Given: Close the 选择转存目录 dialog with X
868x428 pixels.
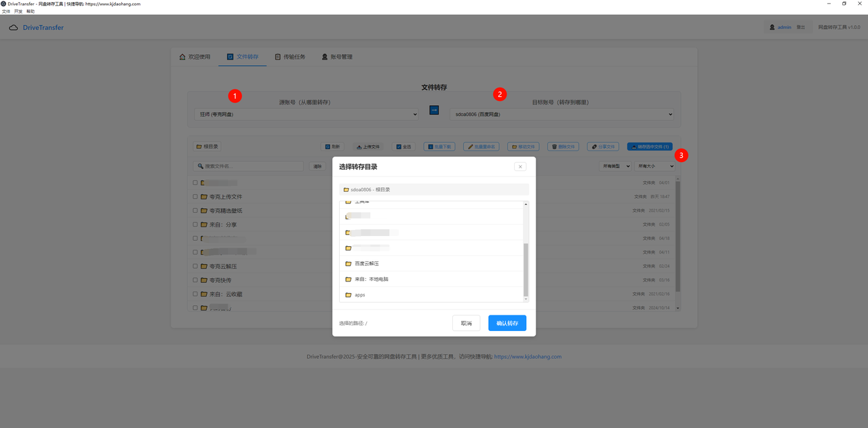Looking at the screenshot, I should point(520,166).
